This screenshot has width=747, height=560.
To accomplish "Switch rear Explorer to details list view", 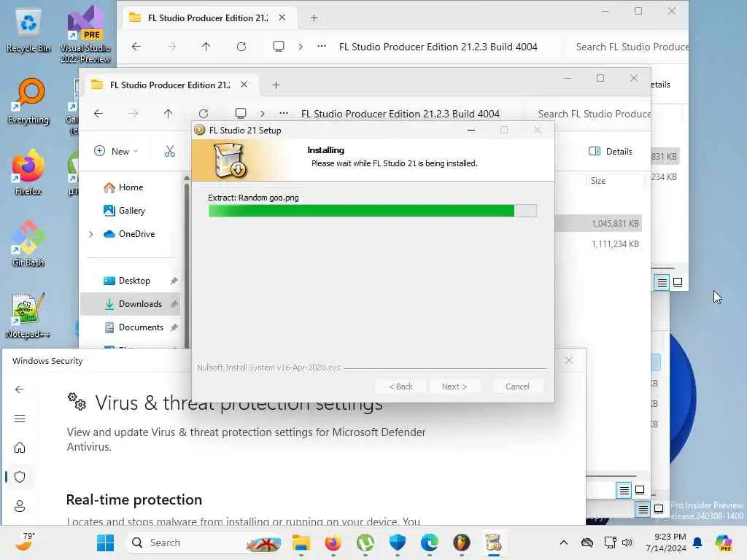I will [x=662, y=283].
